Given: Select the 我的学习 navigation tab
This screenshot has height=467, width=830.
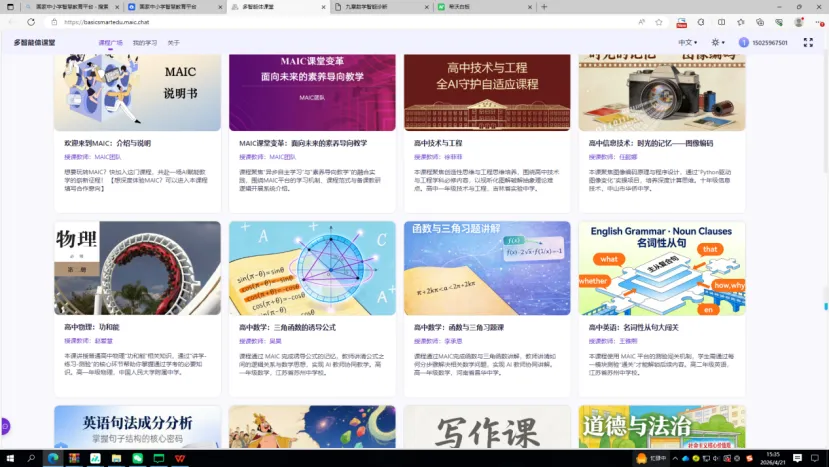Looking at the screenshot, I should (145, 43).
